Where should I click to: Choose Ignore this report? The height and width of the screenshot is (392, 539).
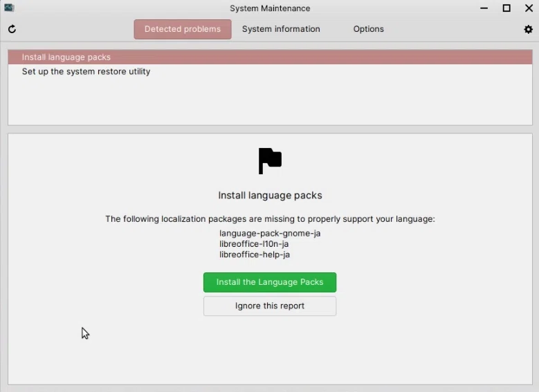point(270,306)
